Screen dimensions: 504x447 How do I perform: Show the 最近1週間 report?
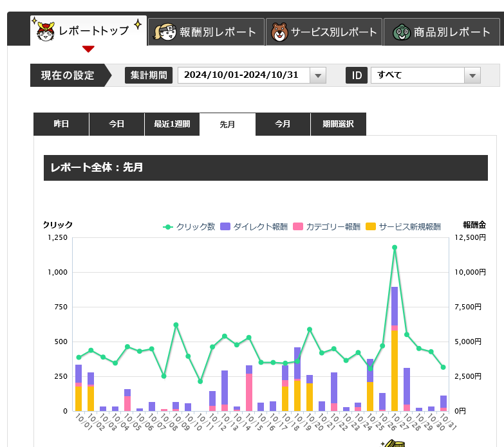(172, 124)
